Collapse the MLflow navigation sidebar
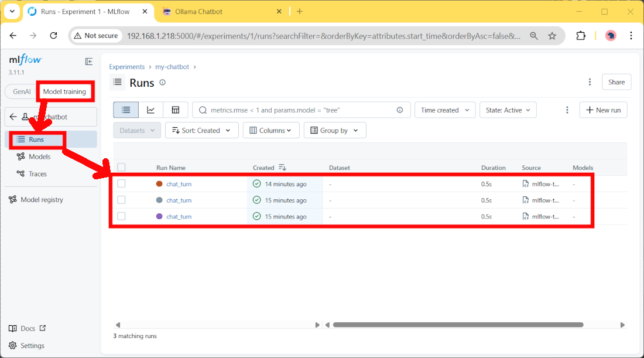Viewport: 644px width, 358px height. (x=88, y=61)
